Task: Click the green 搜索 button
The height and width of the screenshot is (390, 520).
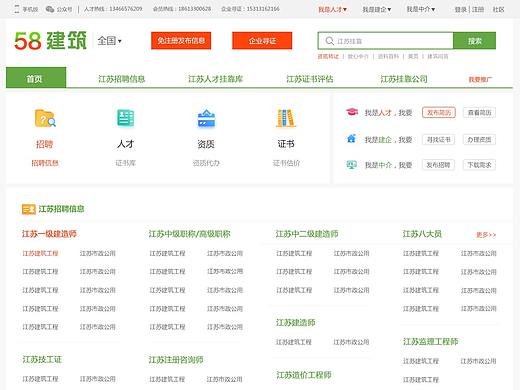Action: click(475, 41)
